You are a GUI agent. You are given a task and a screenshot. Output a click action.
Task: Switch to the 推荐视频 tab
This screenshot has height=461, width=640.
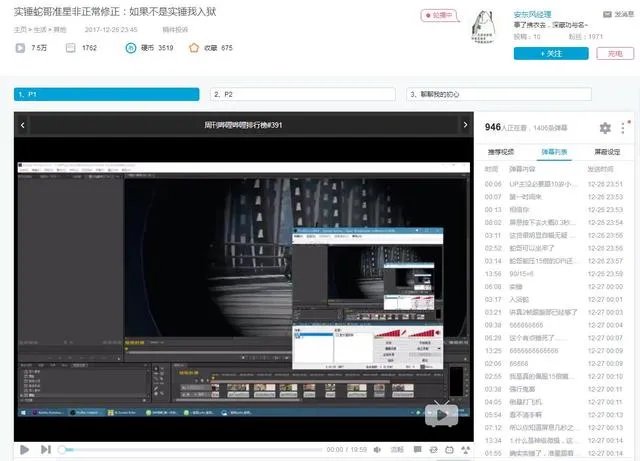[501, 152]
